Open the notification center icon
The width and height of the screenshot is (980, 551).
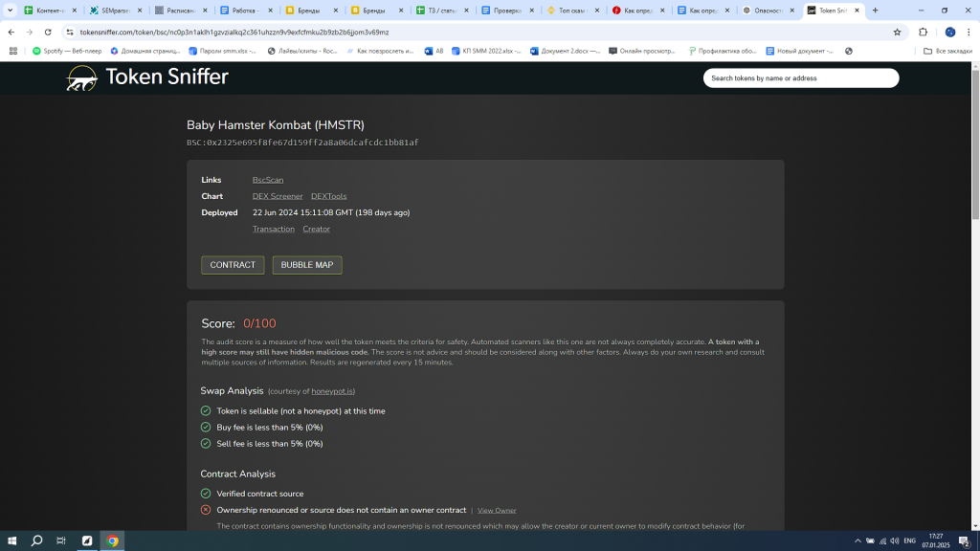pos(965,541)
